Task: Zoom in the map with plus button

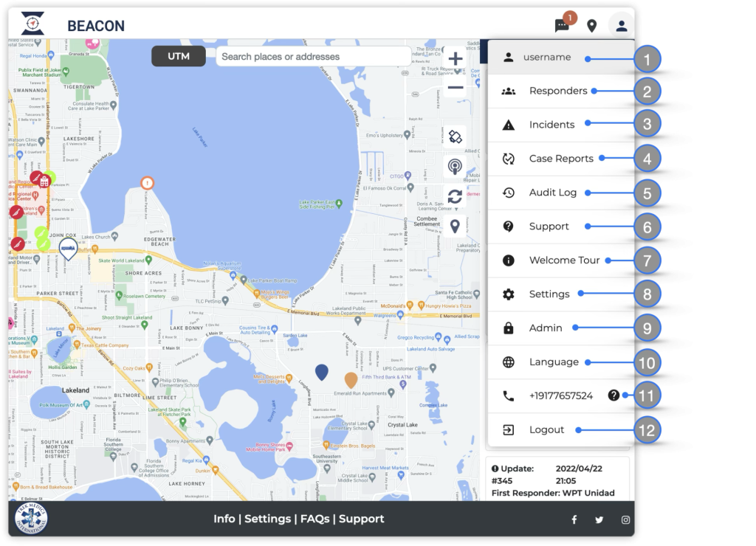Action: pyautogui.click(x=455, y=59)
